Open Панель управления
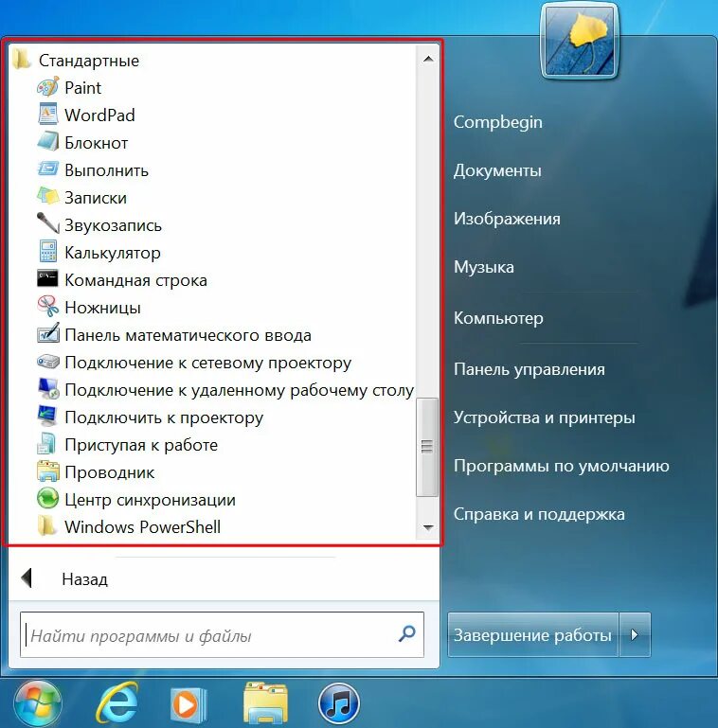 pyautogui.click(x=529, y=369)
